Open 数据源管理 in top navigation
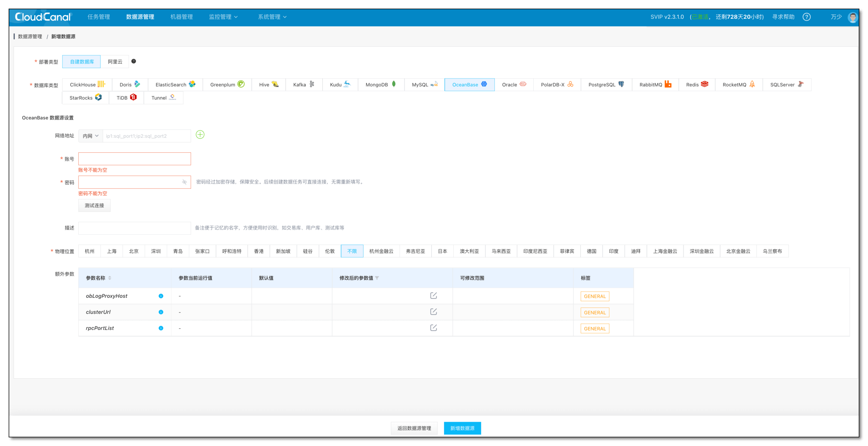The height and width of the screenshot is (446, 868). click(x=140, y=17)
